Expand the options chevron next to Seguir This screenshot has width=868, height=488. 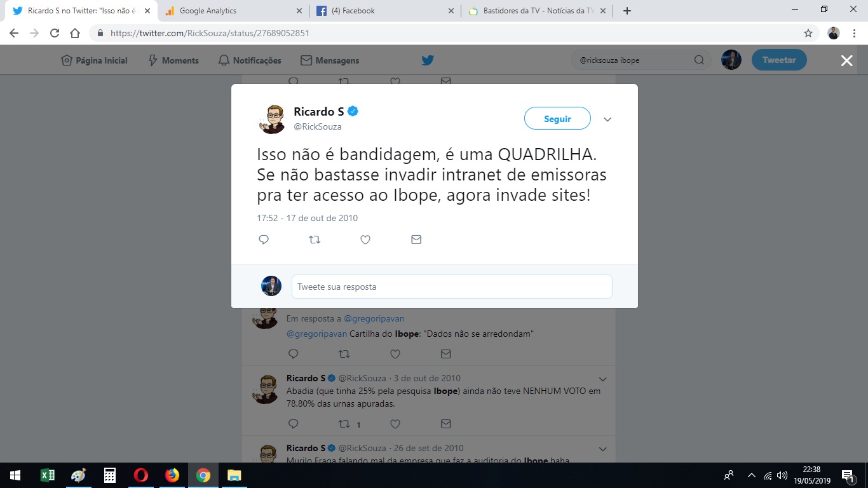[x=607, y=119]
